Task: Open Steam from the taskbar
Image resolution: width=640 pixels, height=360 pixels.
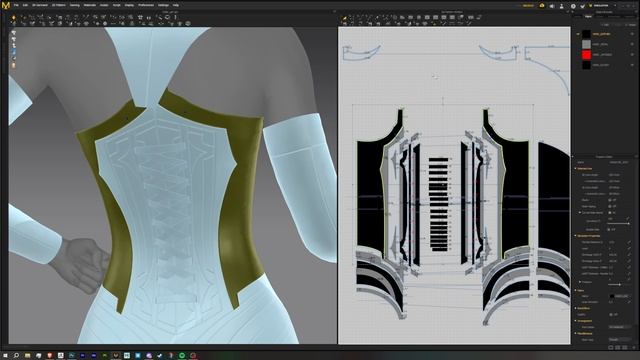Action: click(160, 356)
